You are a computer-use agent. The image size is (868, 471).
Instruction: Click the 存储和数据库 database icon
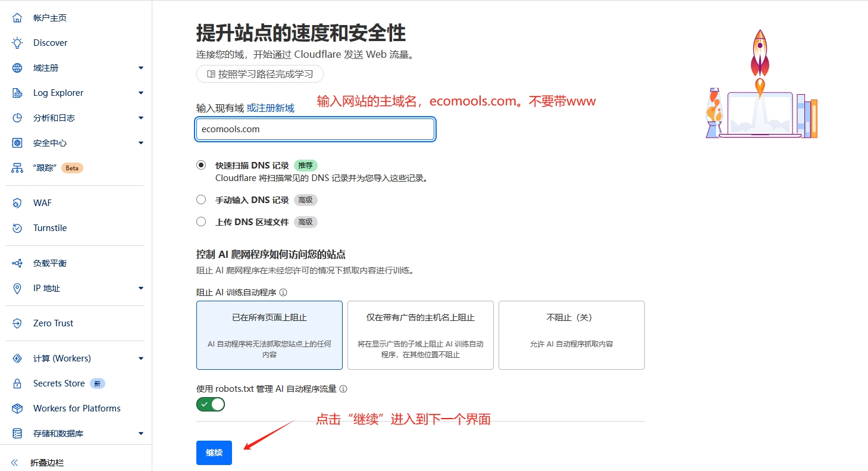click(17, 433)
